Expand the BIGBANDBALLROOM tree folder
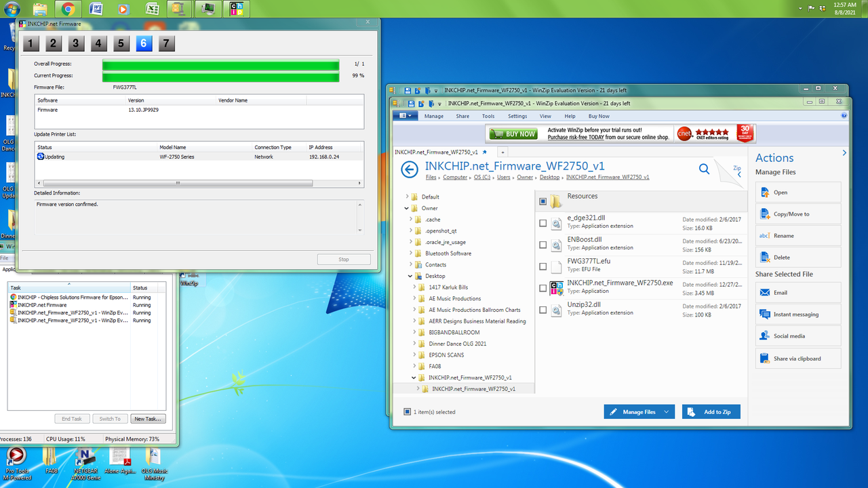This screenshot has width=868, height=488. pyautogui.click(x=414, y=332)
